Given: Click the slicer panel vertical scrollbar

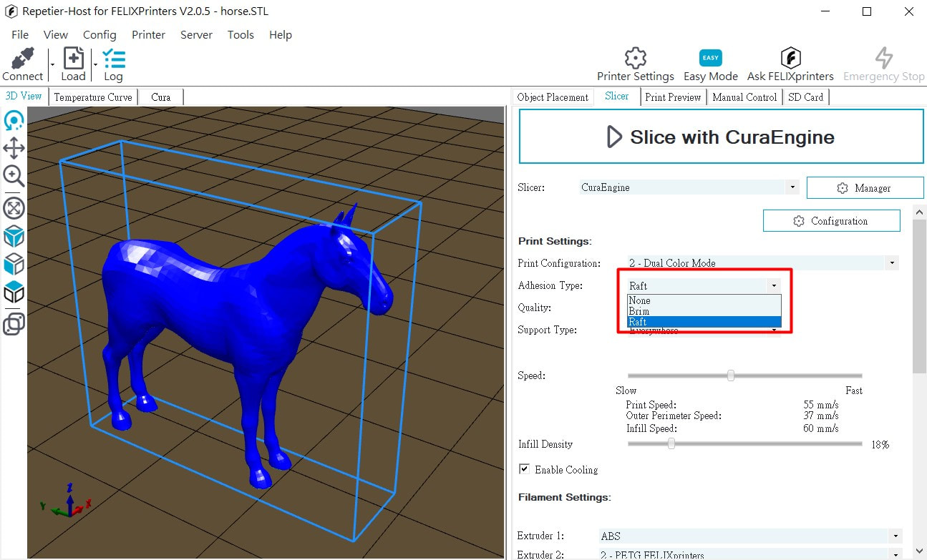Looking at the screenshot, I should click(919, 300).
